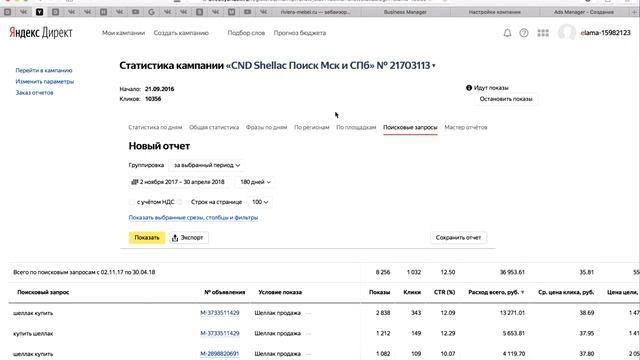
Task: Switch to the По площадкам tab
Action: (356, 127)
